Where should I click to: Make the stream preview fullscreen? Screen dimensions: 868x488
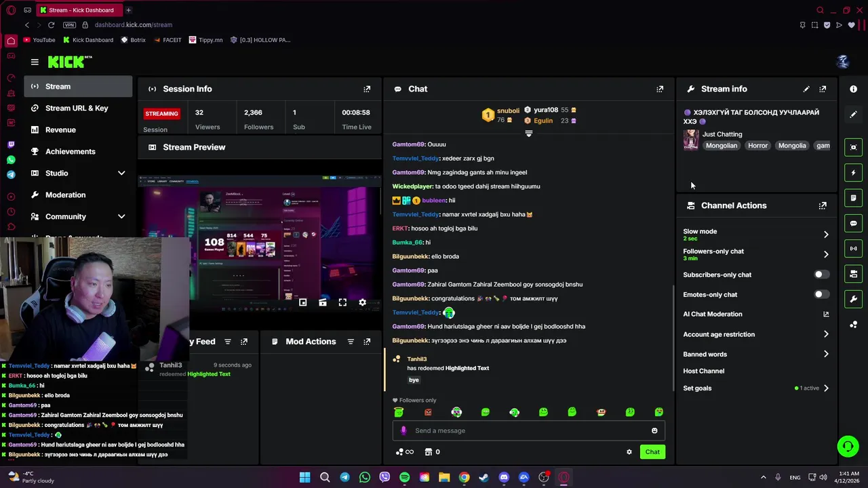(x=342, y=302)
